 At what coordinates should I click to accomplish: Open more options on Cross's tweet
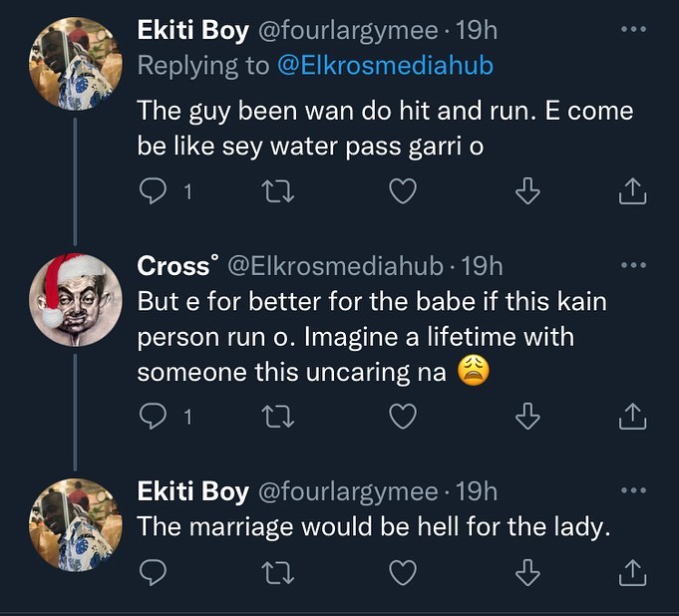(633, 266)
